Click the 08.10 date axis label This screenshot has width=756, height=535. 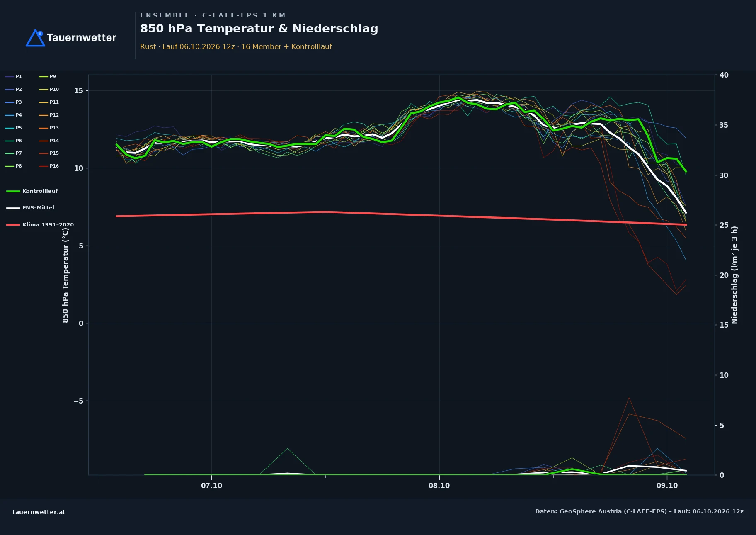tap(439, 486)
